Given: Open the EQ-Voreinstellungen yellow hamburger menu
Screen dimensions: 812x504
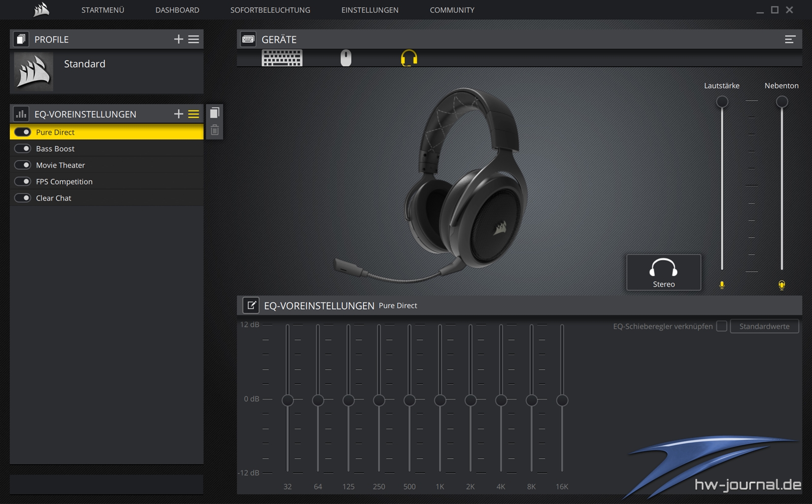Looking at the screenshot, I should click(x=194, y=114).
